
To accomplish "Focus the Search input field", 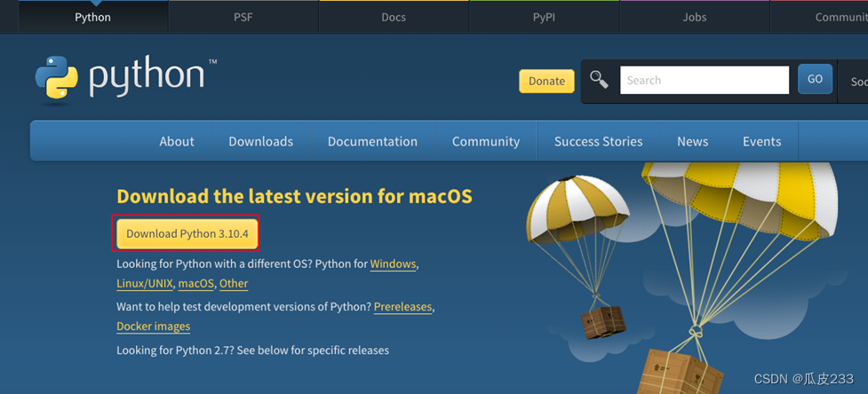I will tap(705, 80).
